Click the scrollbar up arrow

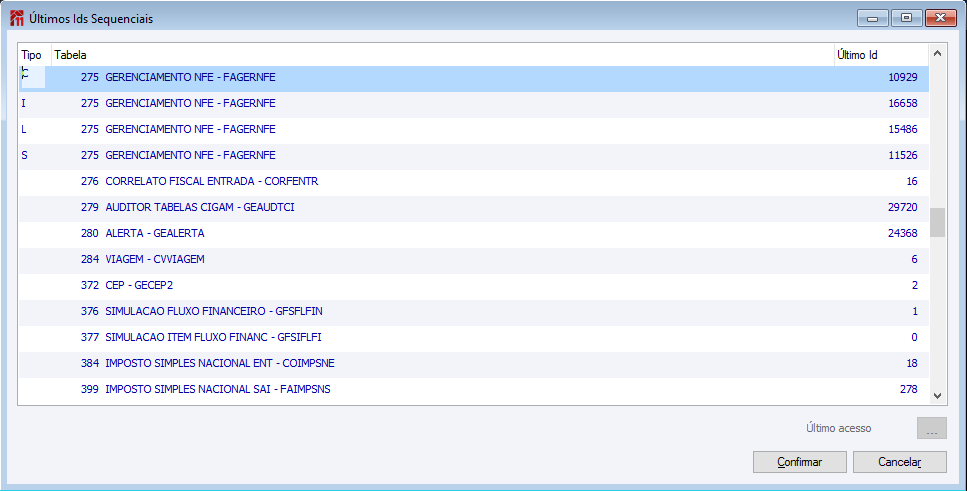937,54
